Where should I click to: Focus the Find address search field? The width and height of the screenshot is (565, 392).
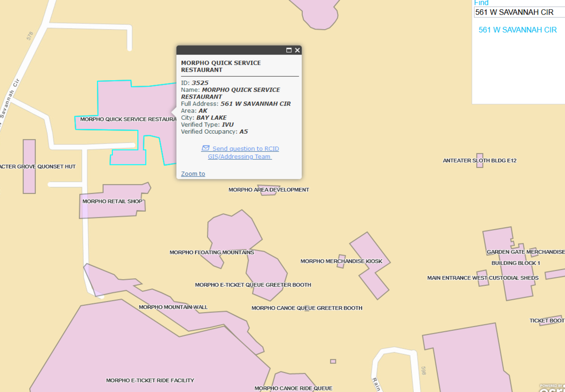coord(518,12)
